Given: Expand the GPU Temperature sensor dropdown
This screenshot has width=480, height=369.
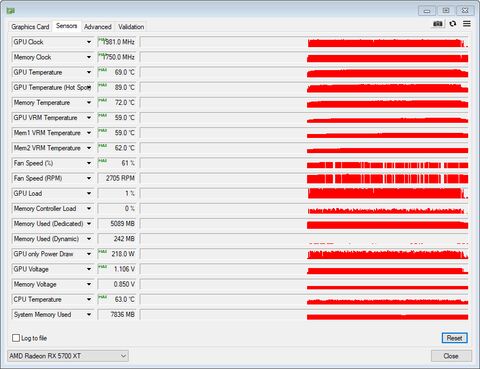Looking at the screenshot, I should click(89, 72).
